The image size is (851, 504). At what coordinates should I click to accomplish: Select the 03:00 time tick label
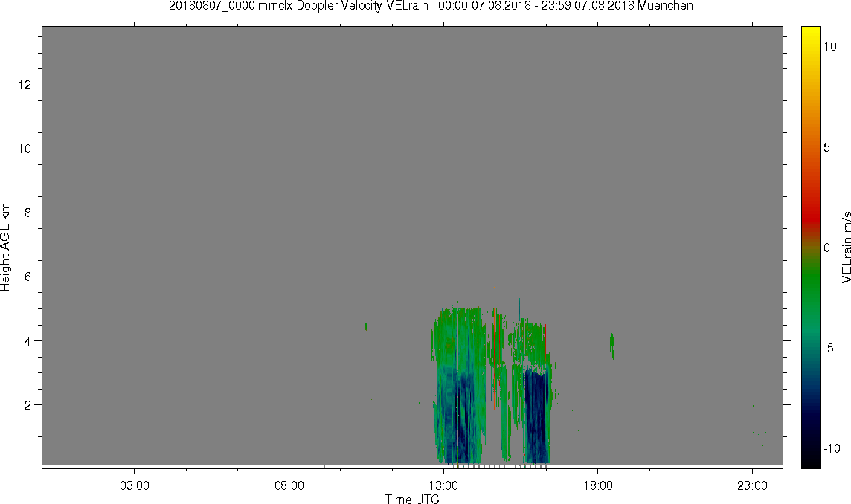[x=135, y=485]
